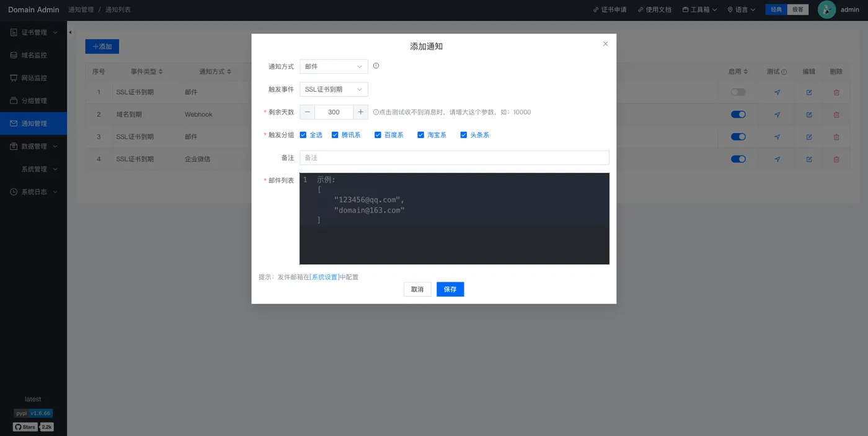Open the 通知方式 dropdown showing 邮件

334,66
